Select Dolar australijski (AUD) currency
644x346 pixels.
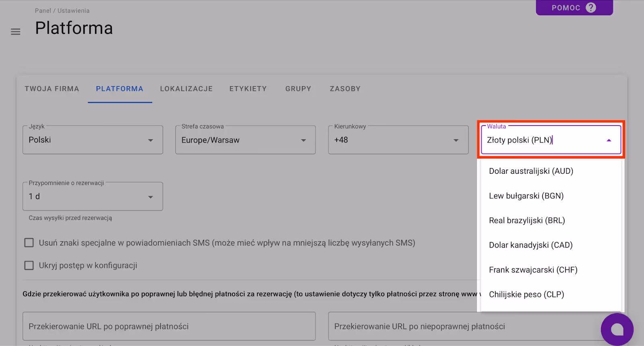[531, 171]
